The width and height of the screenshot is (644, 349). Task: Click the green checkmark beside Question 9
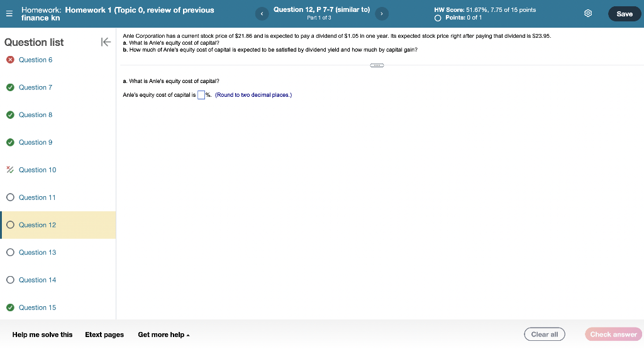10,142
